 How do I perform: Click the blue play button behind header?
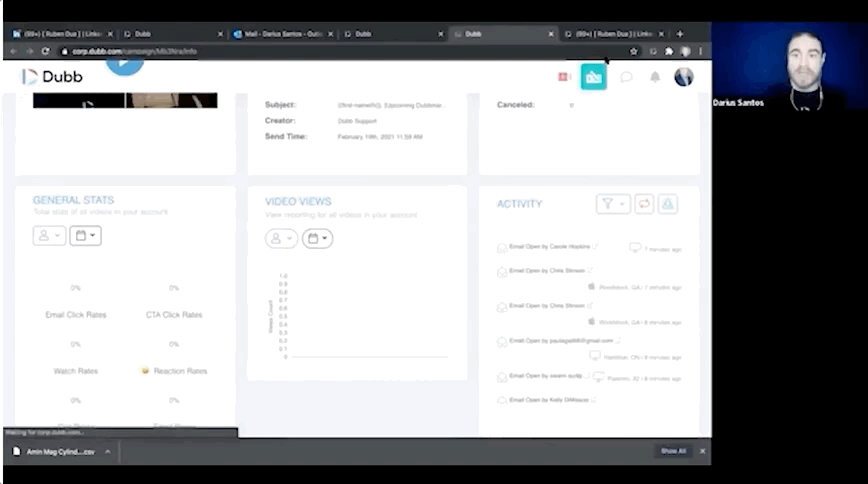(x=125, y=65)
